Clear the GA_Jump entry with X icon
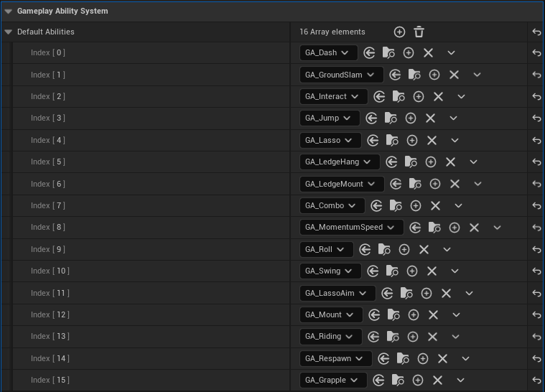This screenshot has height=392, width=545. (x=430, y=118)
